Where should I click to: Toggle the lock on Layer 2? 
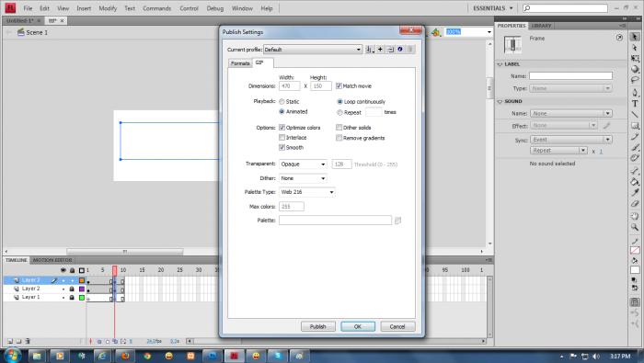(x=72, y=289)
